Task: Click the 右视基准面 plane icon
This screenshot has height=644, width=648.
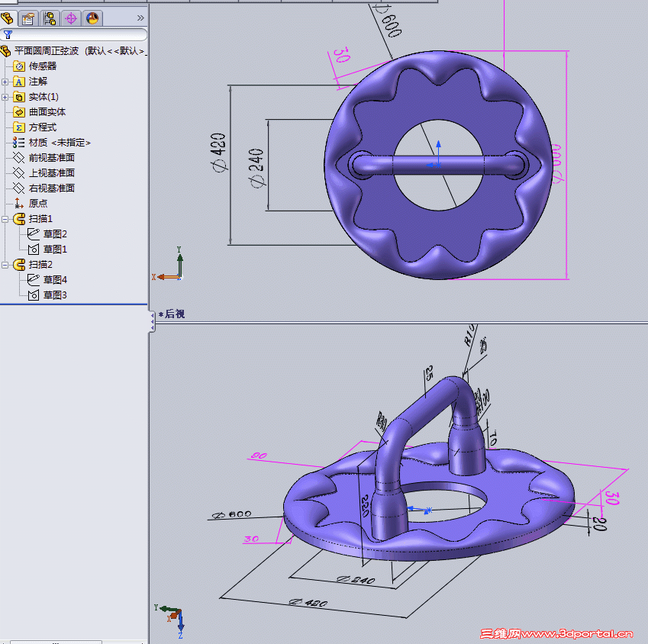Action: [18, 188]
